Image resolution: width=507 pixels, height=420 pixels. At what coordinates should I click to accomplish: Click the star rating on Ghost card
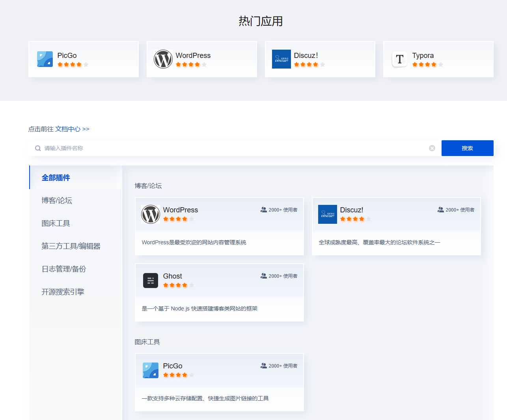pos(179,285)
